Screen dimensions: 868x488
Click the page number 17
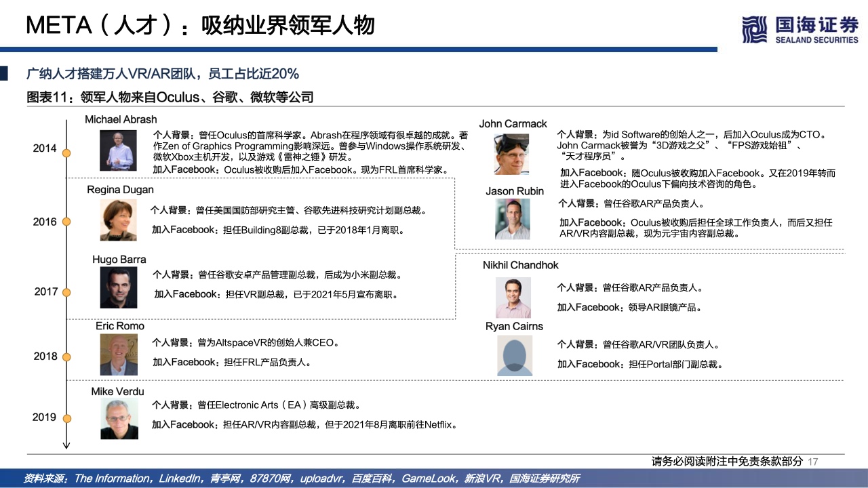point(814,462)
